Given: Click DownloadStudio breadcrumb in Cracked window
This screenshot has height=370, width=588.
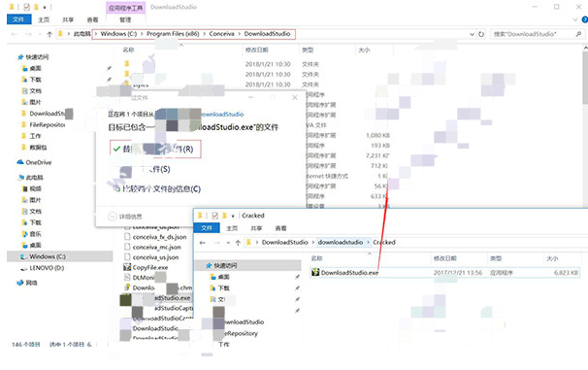Looking at the screenshot, I should [284, 243].
